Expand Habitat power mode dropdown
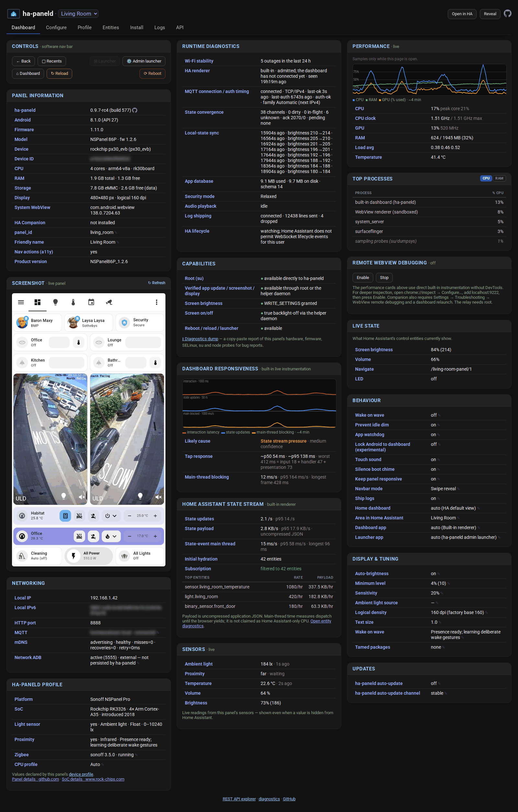Viewport: 518px width, 812px height. click(x=111, y=516)
